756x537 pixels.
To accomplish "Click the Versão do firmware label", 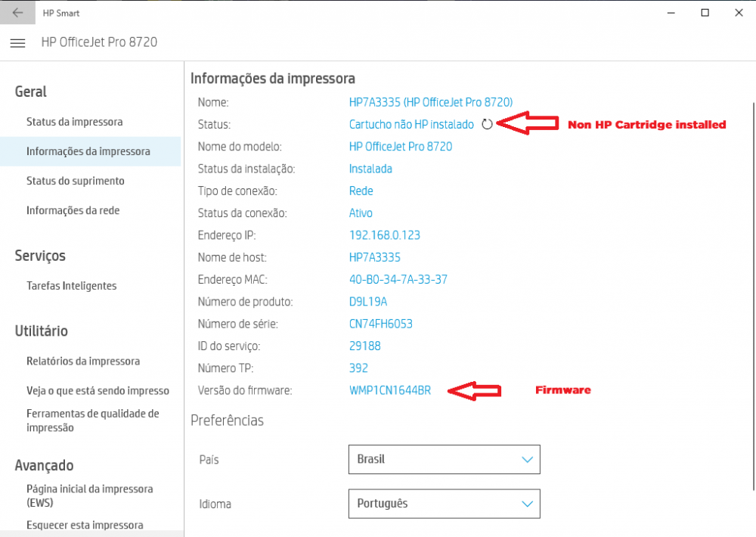I will click(245, 390).
